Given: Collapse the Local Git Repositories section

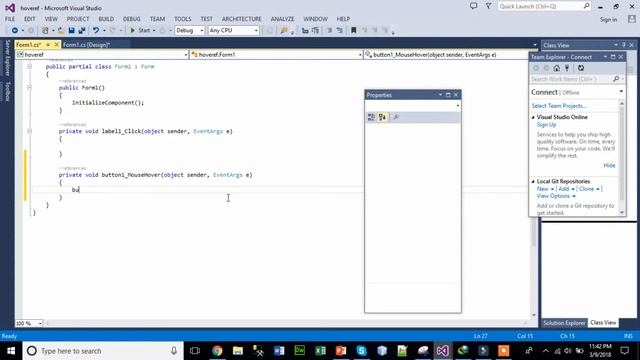Looking at the screenshot, I should (533, 181).
